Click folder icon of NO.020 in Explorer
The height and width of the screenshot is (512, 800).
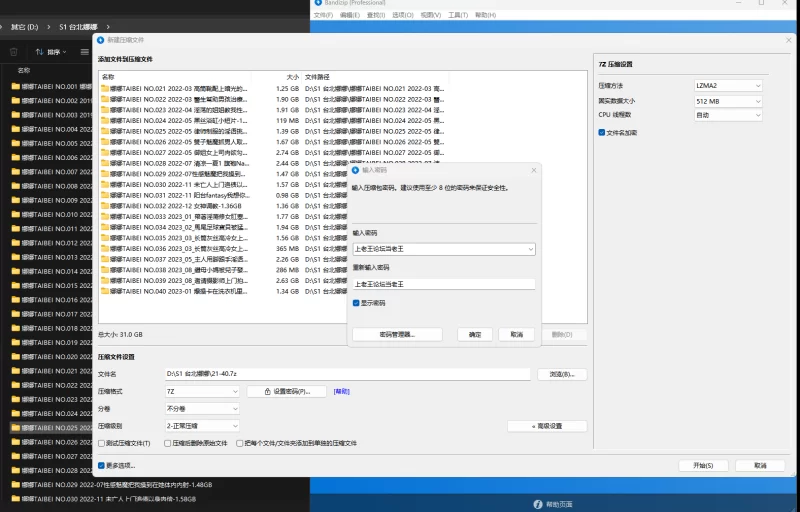(x=16, y=356)
